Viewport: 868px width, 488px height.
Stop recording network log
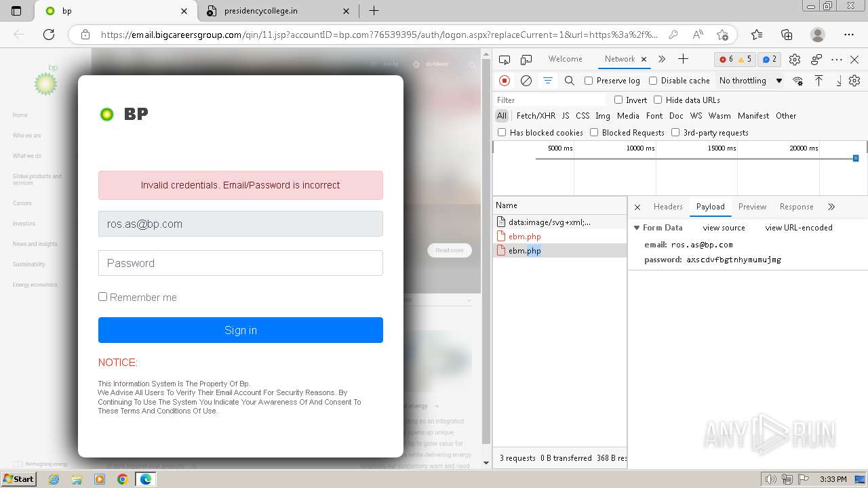click(505, 81)
